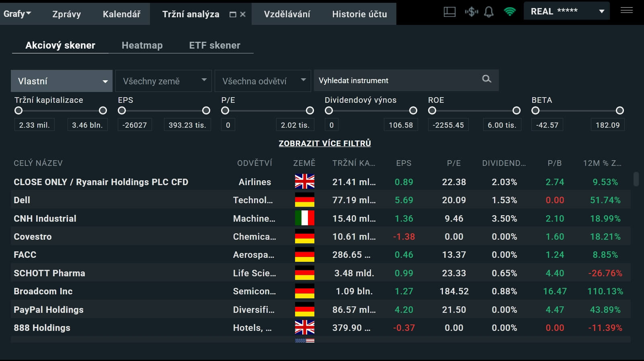The image size is (644, 361).
Task: Detach the Tržní analýza tab window
Action: (x=232, y=14)
